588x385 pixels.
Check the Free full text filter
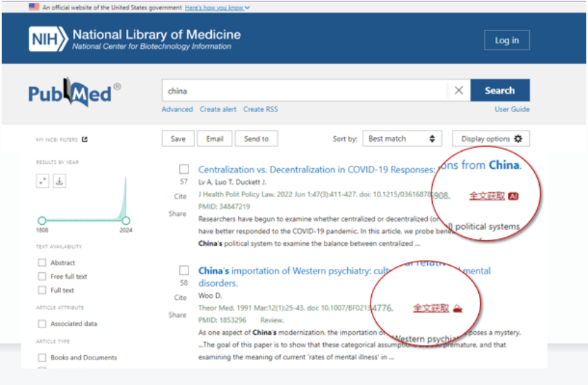[x=43, y=277]
